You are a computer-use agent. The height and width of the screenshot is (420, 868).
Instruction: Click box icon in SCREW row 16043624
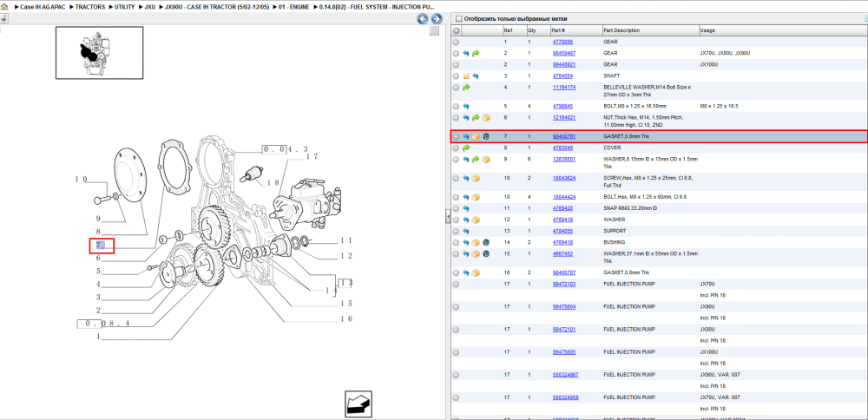click(x=476, y=178)
